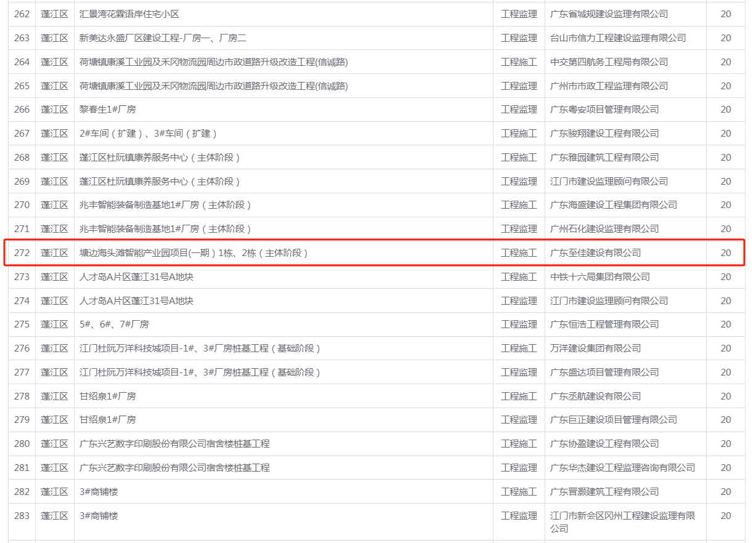Select company 广东巨正建设项目管理有限公司
Viewport: 756px width, 543px height.
point(614,419)
